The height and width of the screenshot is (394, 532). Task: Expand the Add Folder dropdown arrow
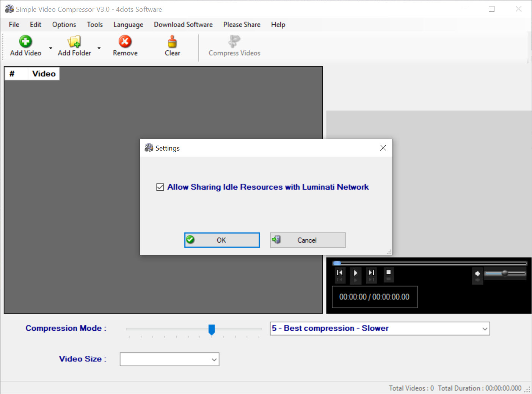[x=99, y=48]
